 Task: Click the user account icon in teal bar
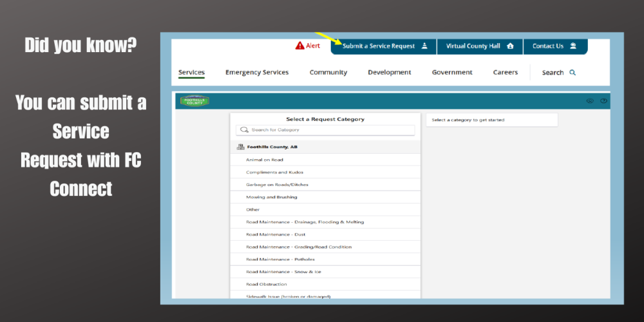589,101
